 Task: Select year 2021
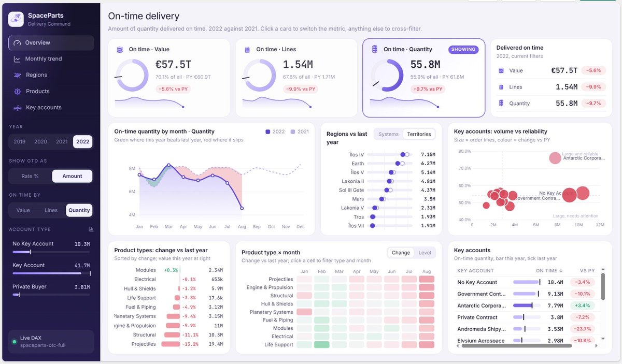point(62,141)
